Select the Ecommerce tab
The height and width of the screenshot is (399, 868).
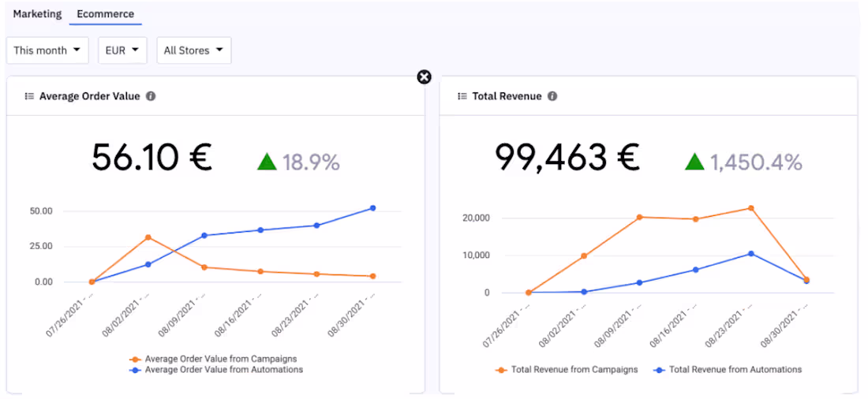pyautogui.click(x=105, y=14)
